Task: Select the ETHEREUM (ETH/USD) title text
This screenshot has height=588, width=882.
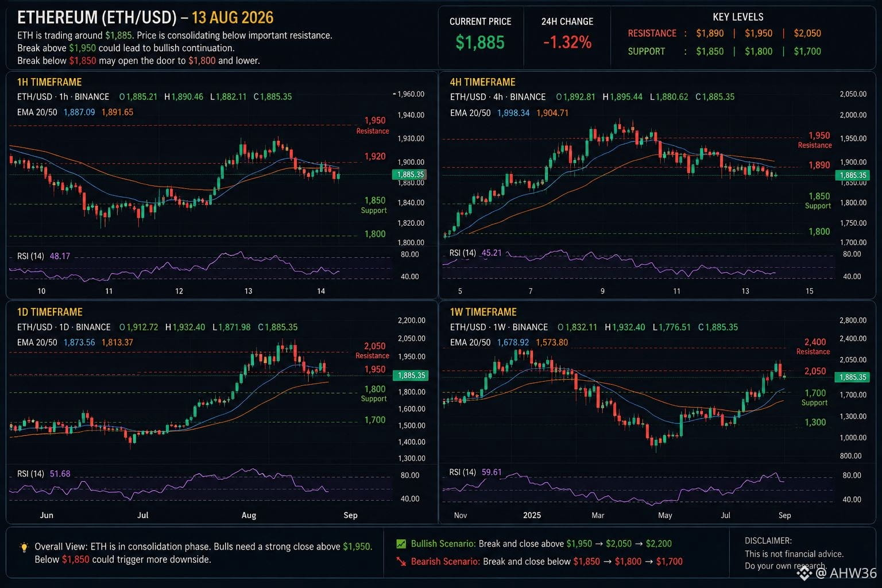Action: click(96, 17)
